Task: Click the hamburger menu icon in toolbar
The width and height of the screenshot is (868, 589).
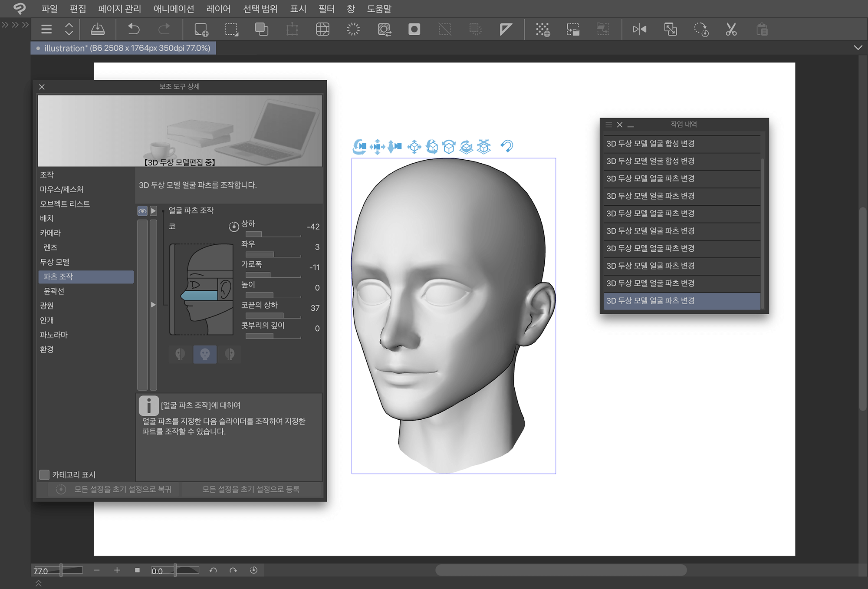Action: (x=46, y=29)
